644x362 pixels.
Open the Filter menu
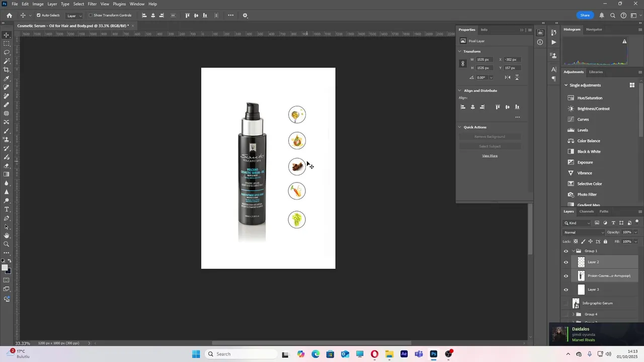(x=92, y=4)
